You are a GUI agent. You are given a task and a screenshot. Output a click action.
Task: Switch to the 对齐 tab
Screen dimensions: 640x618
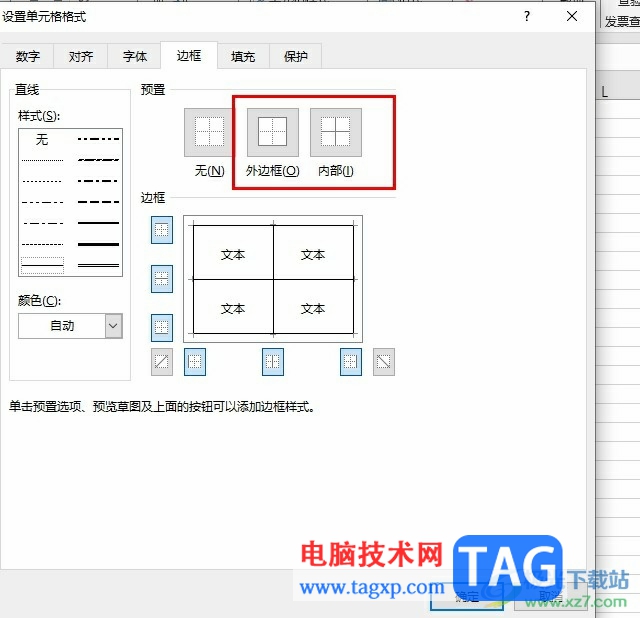point(80,56)
